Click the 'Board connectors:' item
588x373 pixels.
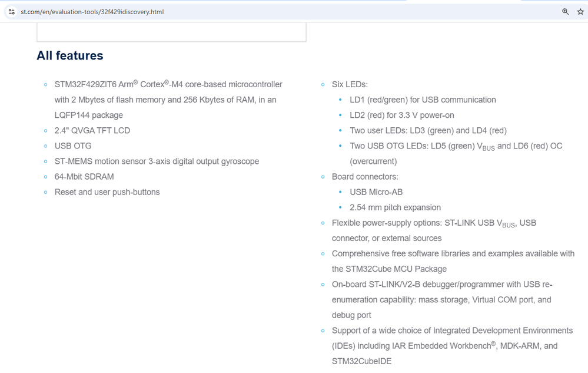(366, 177)
